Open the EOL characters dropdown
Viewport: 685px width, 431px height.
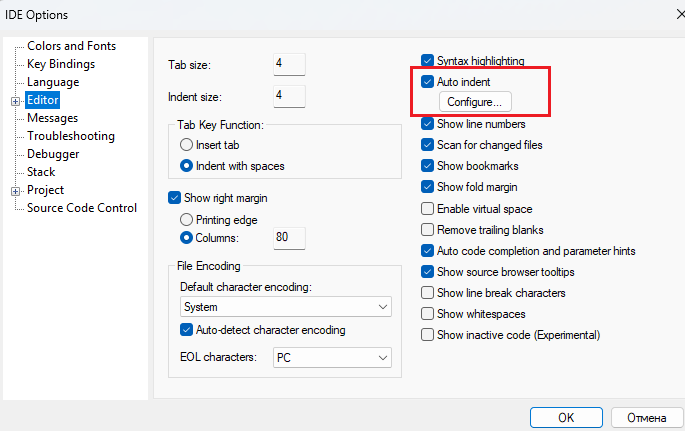click(x=332, y=357)
